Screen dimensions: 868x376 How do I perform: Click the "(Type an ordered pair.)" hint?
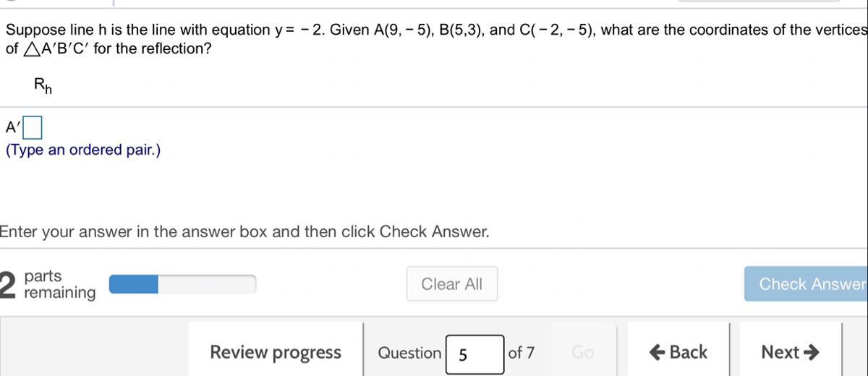pos(83,150)
